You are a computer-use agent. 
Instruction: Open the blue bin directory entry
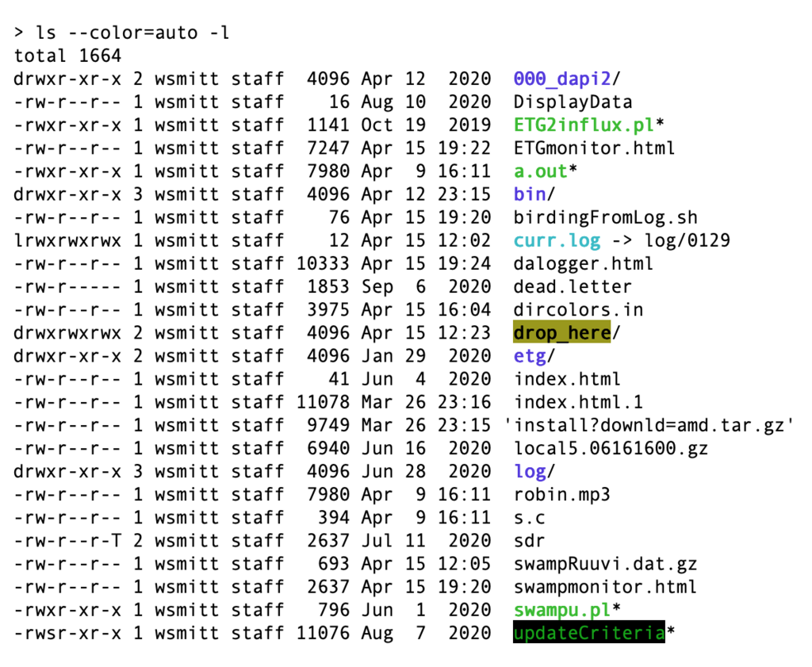[529, 194]
